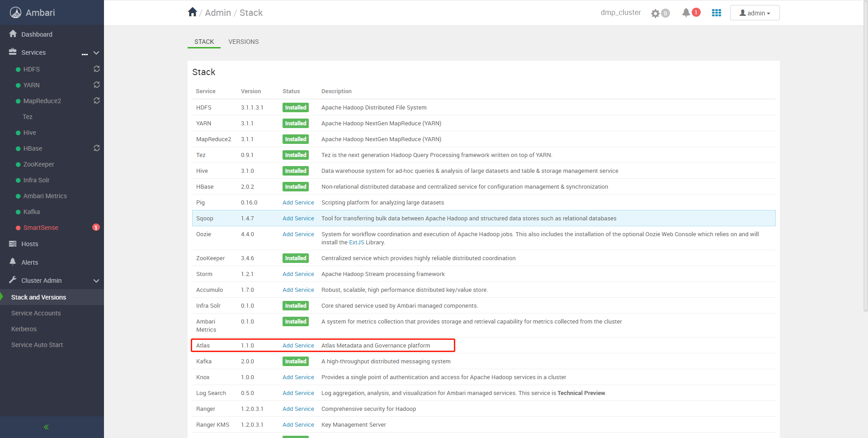Viewport: 868px width, 438px height.
Task: Switch to the STACK tab
Action: [x=204, y=42]
